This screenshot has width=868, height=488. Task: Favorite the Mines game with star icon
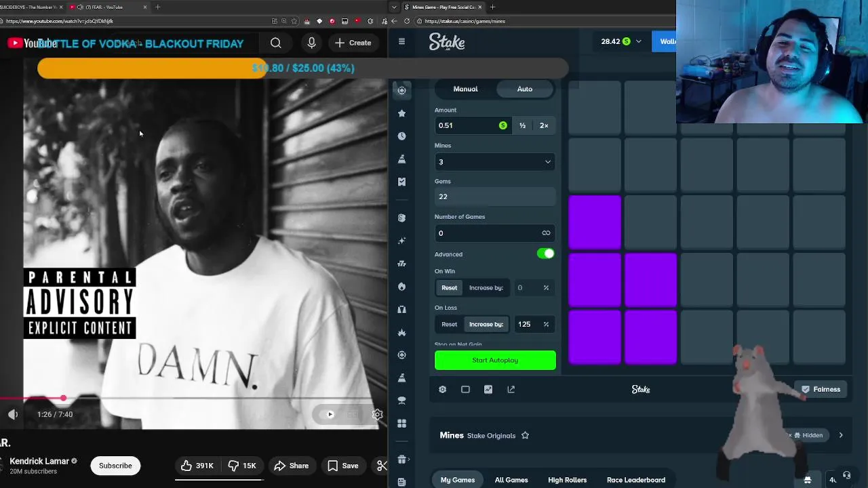pos(525,435)
